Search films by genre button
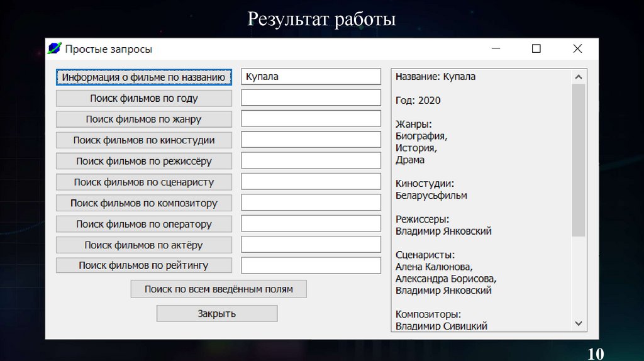Screen dimensions: 644x361 tap(144, 119)
